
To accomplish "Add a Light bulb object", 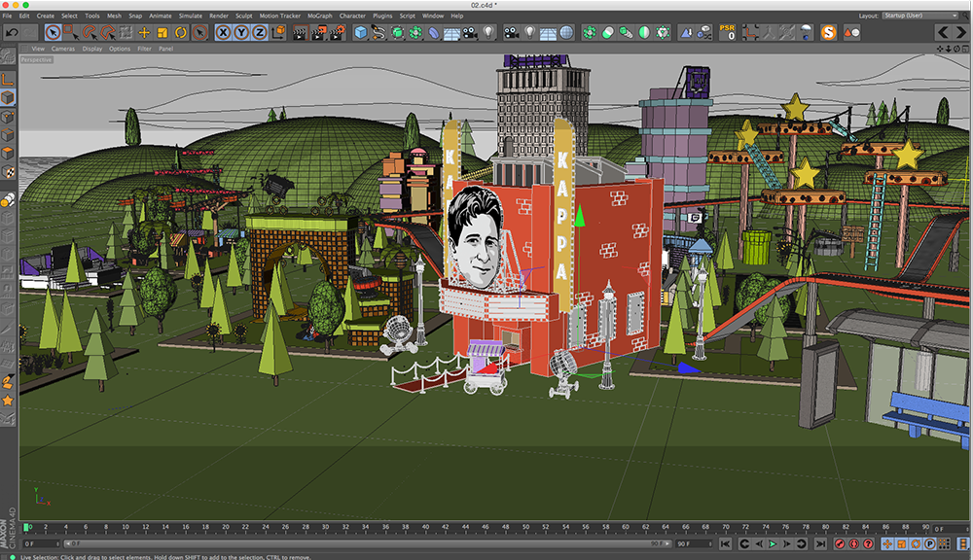I will 489,32.
